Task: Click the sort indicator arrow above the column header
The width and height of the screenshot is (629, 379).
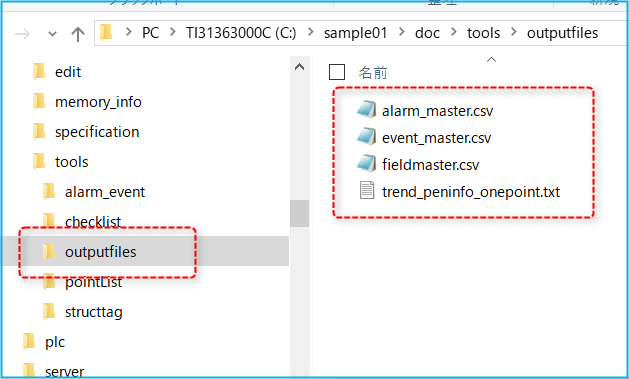Action: (491, 60)
